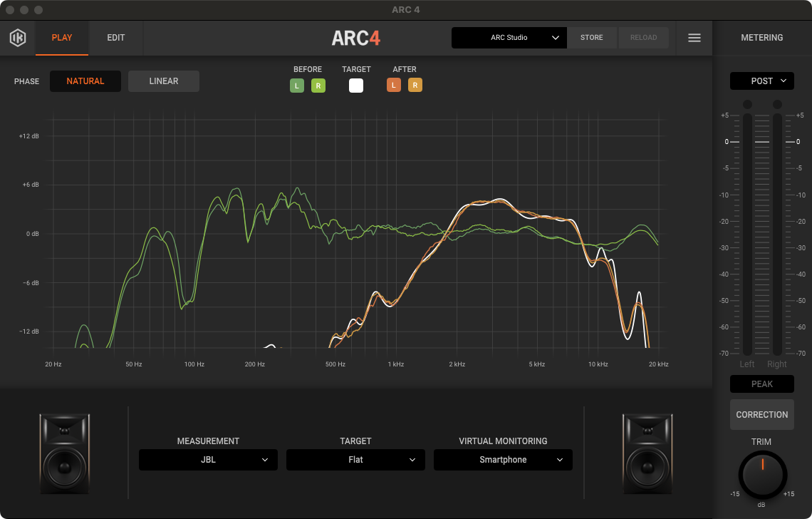Open the METERING panel
This screenshot has height=519, width=812.
[761, 38]
